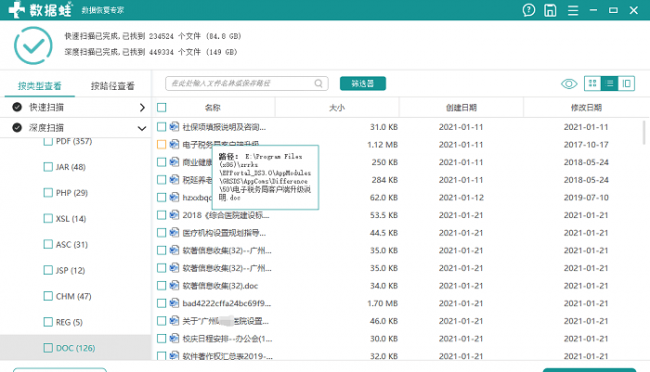The height and width of the screenshot is (372, 650).
Task: Switch to view by type tab
Action: [x=39, y=86]
